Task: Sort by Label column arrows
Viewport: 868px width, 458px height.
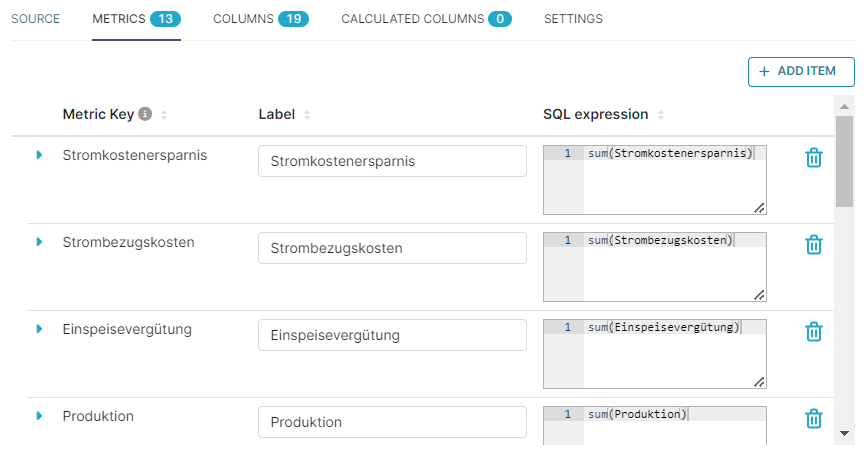Action: 307,115
